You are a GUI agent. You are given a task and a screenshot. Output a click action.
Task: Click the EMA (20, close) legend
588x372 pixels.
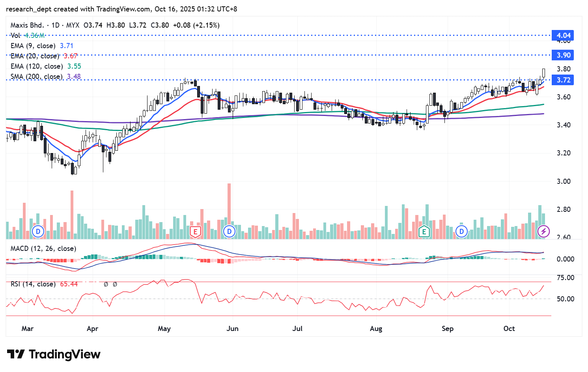(x=35, y=56)
